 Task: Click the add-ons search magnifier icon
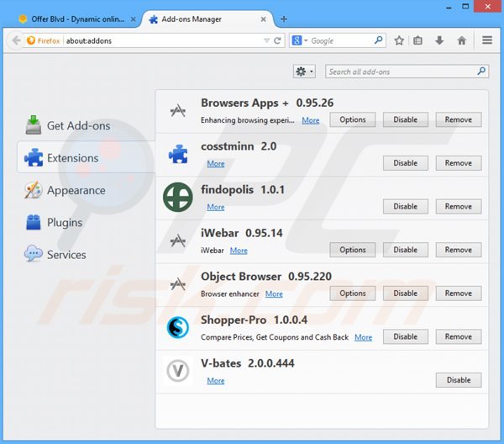point(481,71)
